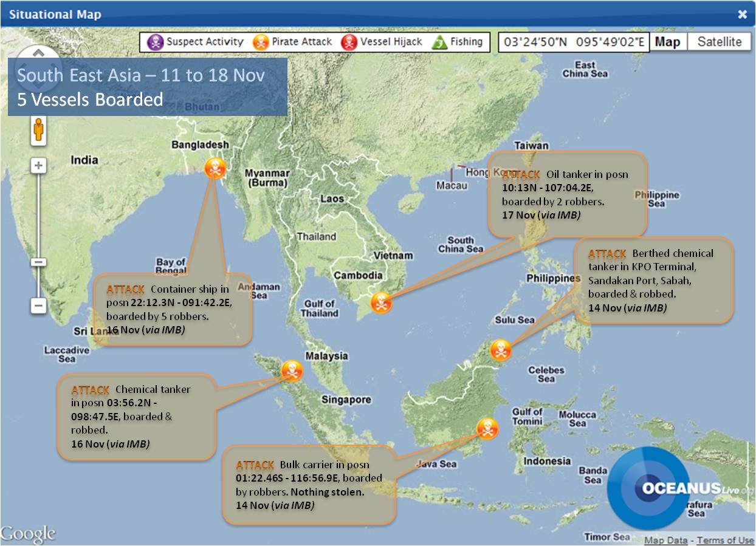Click the Fishing legend icon
Image resolution: width=756 pixels, height=546 pixels.
(x=439, y=43)
